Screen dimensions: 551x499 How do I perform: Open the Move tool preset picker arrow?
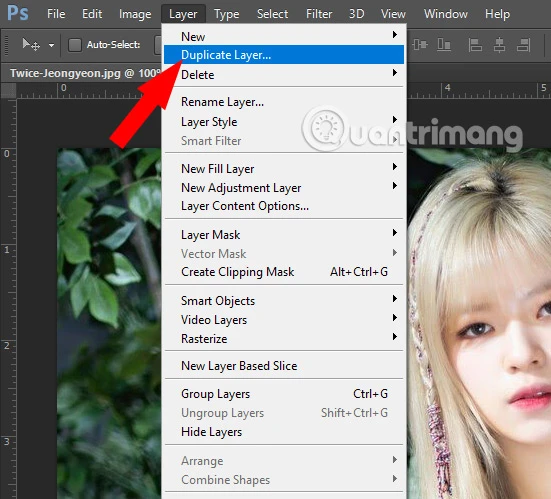52,45
